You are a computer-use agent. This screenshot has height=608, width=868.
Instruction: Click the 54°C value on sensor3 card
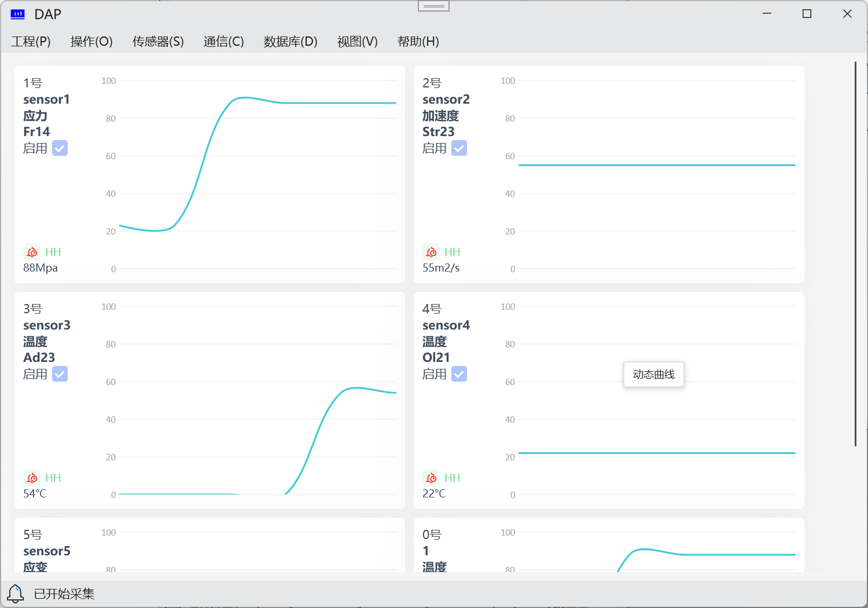tap(35, 494)
